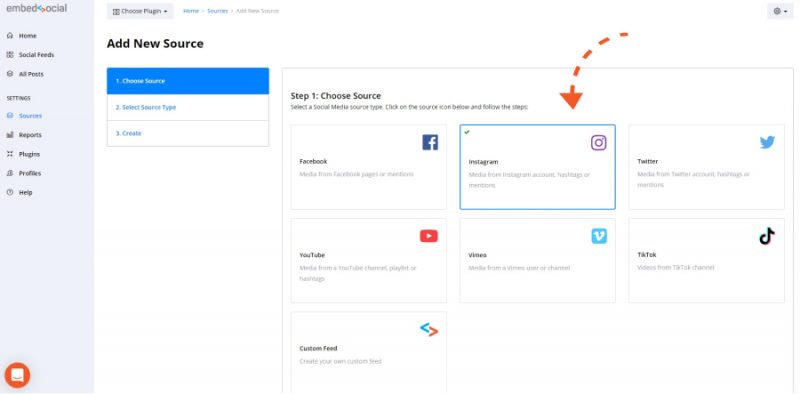This screenshot has height=394, width=800.
Task: Click the Twitter bird icon
Action: [x=767, y=142]
